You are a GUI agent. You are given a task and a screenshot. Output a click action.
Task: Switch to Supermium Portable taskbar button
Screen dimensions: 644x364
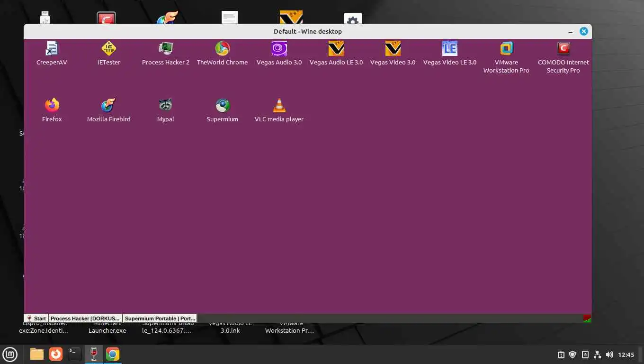(160, 318)
